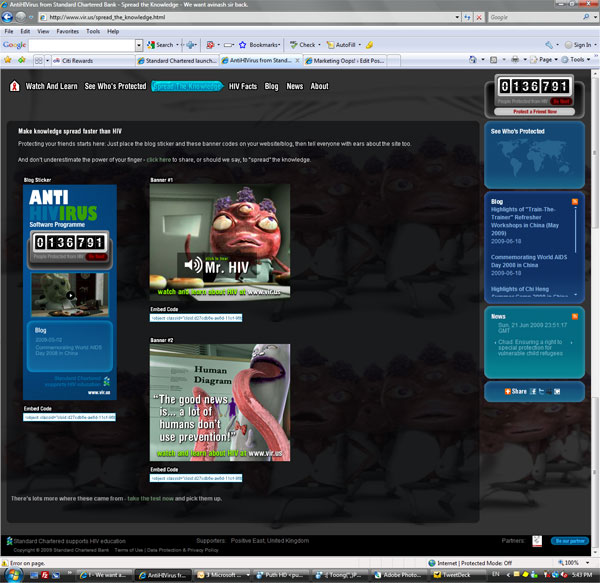The width and height of the screenshot is (600, 583).
Task: Click the News RSS feed icon
Action: click(575, 316)
